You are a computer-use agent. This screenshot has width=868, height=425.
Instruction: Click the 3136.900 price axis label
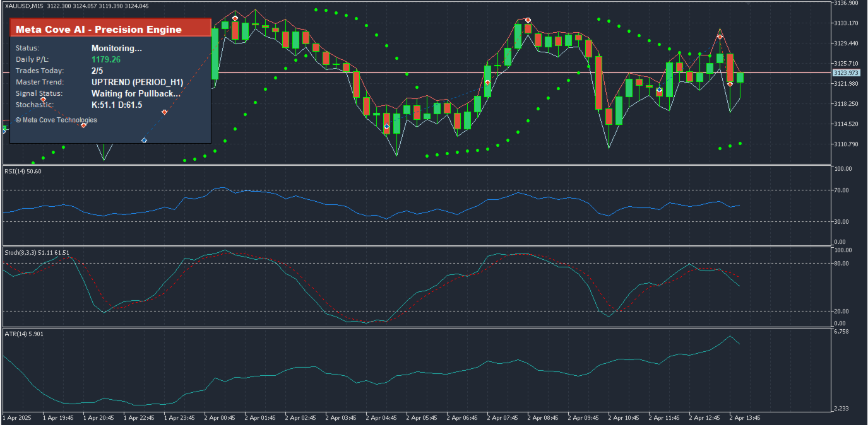click(846, 3)
